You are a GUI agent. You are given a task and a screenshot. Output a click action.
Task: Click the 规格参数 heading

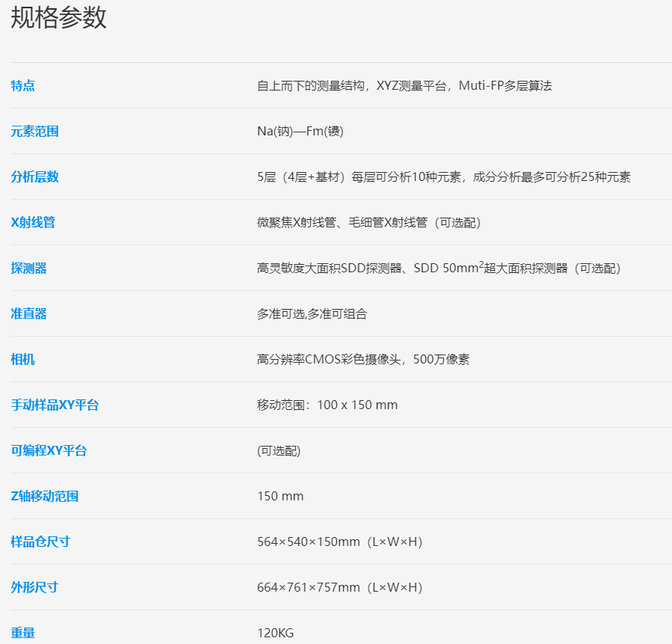pyautogui.click(x=59, y=18)
